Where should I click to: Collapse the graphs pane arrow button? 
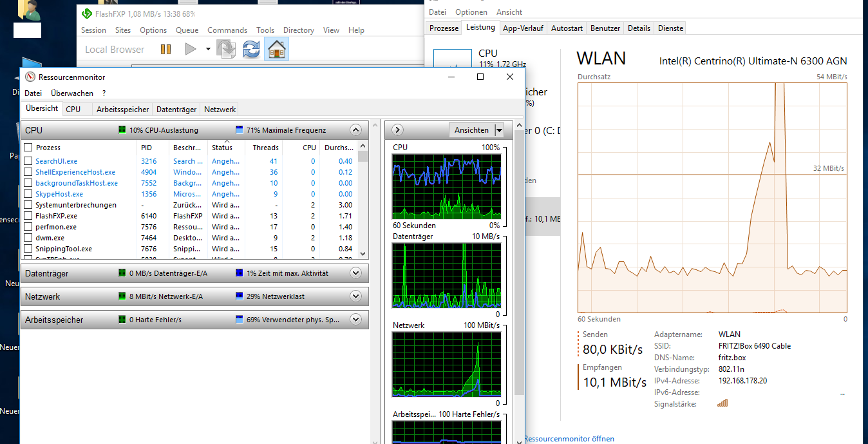pos(397,130)
